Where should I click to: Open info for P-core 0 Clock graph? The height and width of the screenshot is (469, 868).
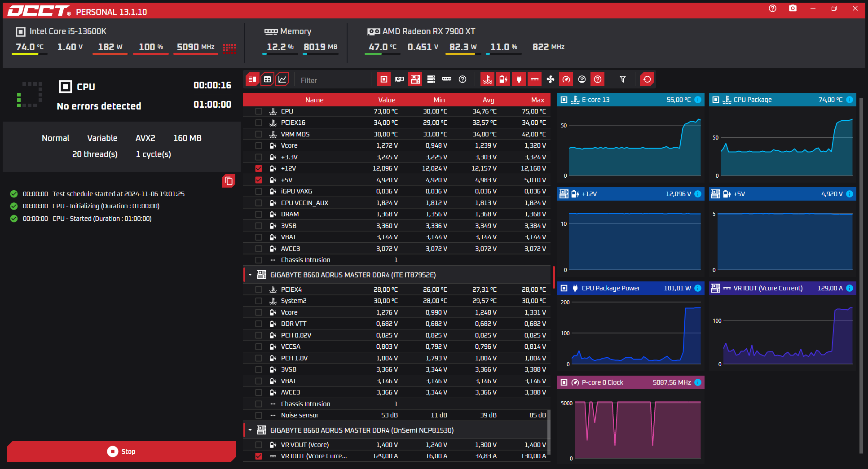[698, 382]
